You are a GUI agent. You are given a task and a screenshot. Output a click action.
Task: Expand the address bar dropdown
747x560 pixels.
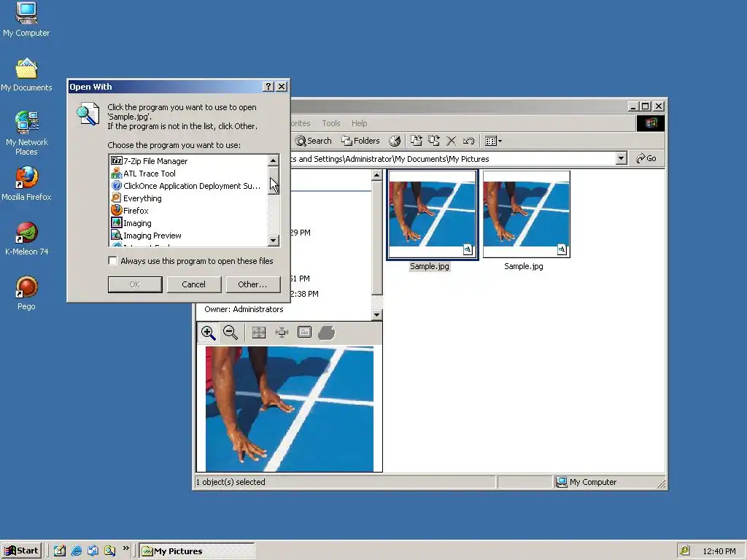tap(621, 158)
